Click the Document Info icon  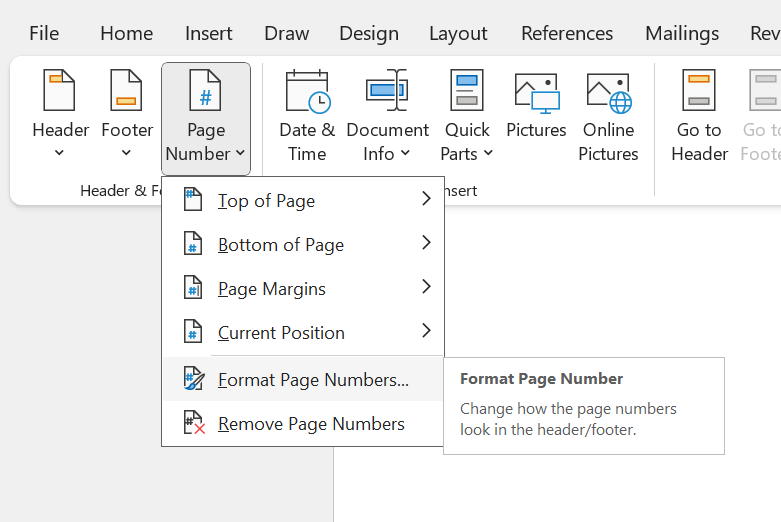click(x=387, y=90)
